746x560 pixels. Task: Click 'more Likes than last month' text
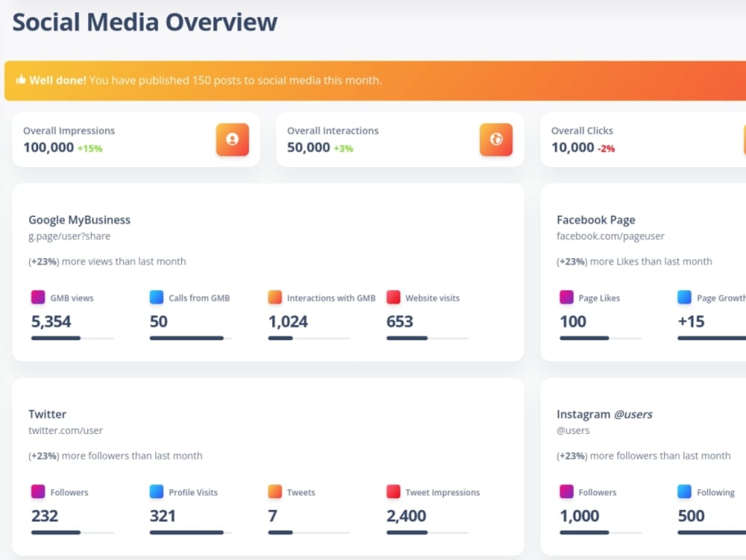651,262
